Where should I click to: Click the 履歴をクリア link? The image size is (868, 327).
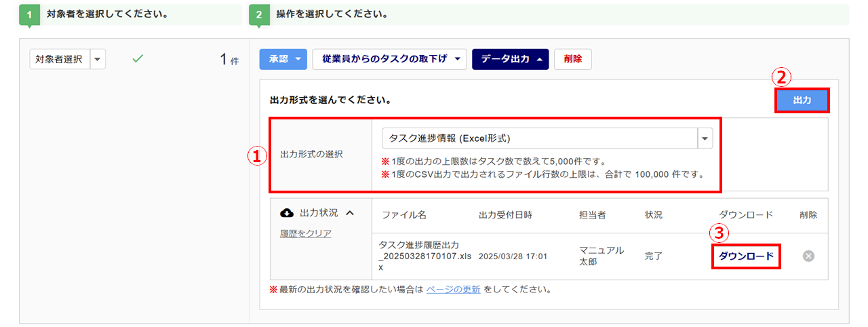pos(306,233)
